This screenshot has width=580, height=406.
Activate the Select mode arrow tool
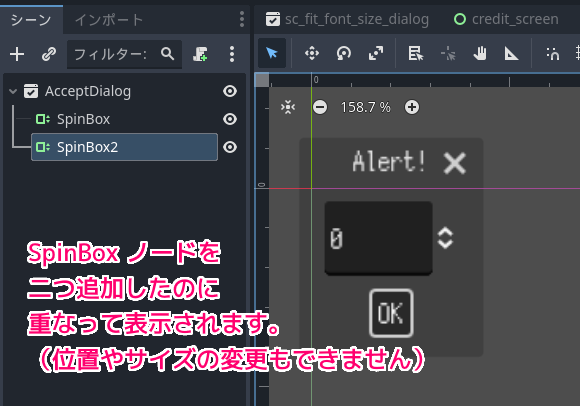272,53
